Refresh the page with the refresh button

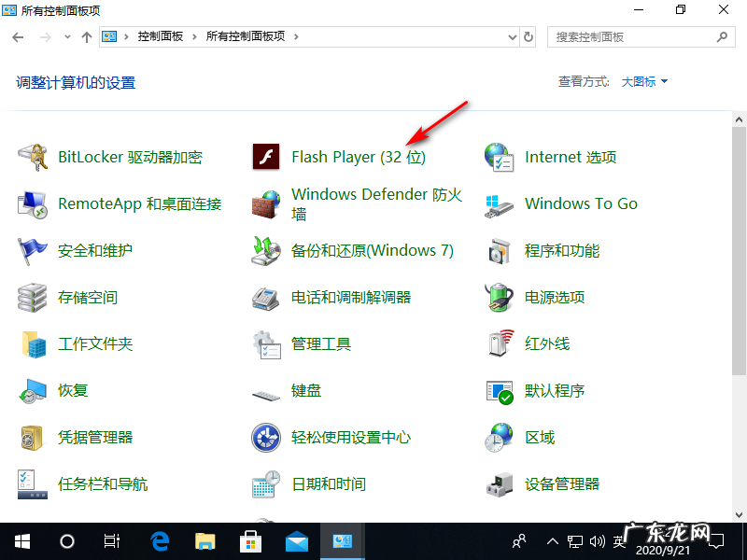click(529, 36)
